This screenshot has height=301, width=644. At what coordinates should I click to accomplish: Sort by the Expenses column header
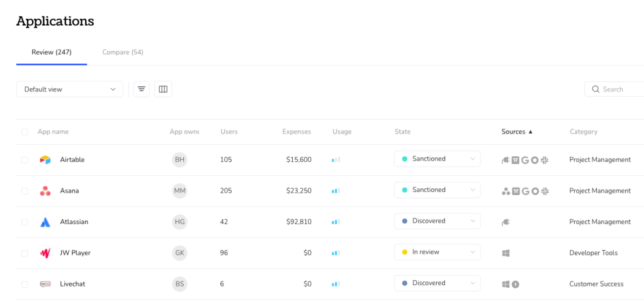(296, 132)
